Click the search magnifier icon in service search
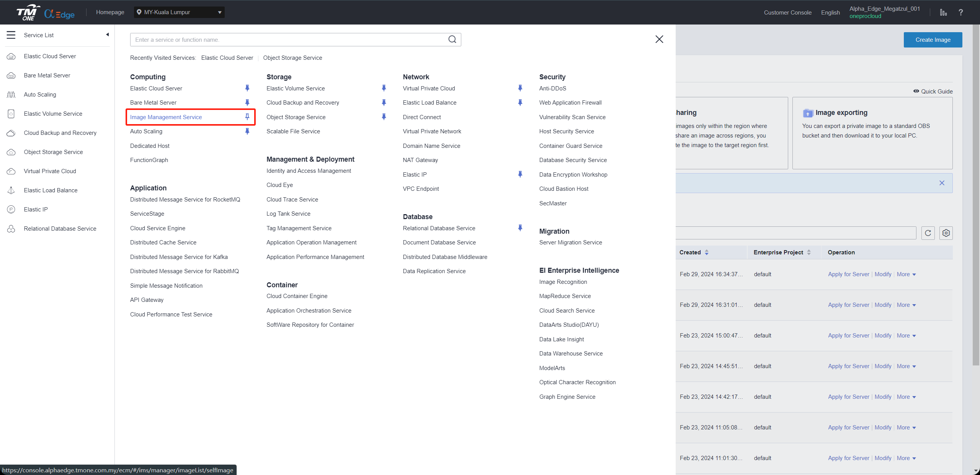This screenshot has width=980, height=475. (x=452, y=39)
